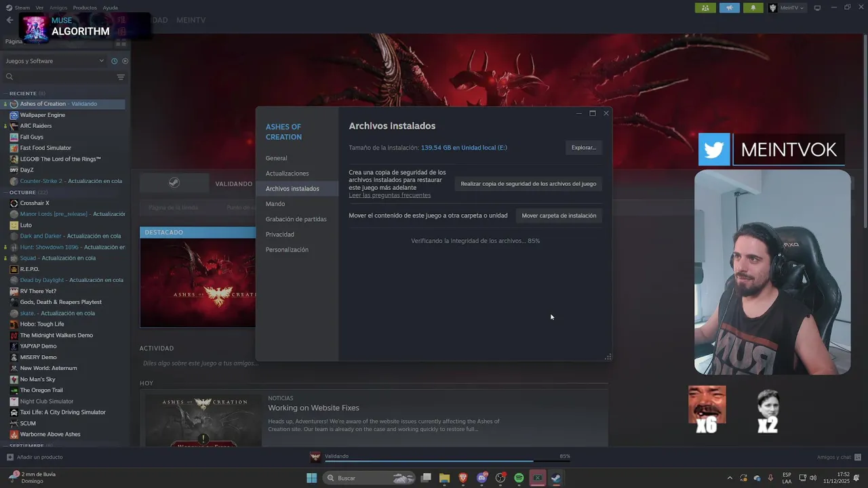Click Realizar copia de seguridad button
868x488 pixels.
point(528,184)
